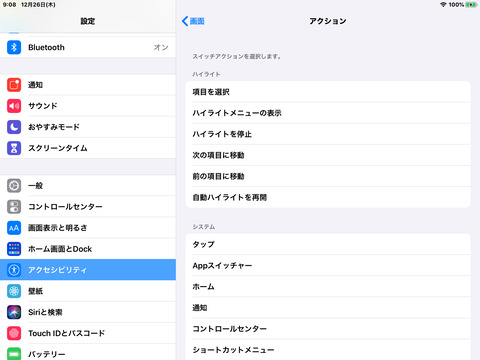Go back using the blue chevron
480x360 pixels.
[185, 21]
